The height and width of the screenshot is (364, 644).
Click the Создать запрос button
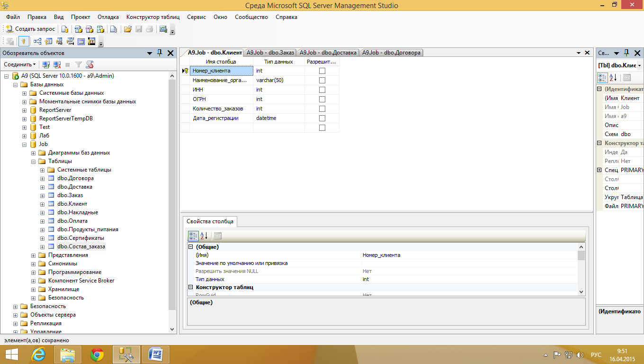click(30, 29)
